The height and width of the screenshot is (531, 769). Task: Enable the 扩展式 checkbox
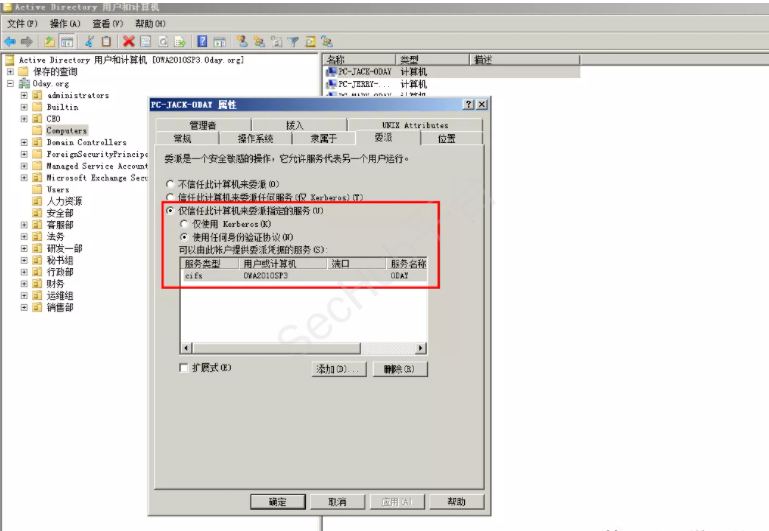(x=183, y=368)
